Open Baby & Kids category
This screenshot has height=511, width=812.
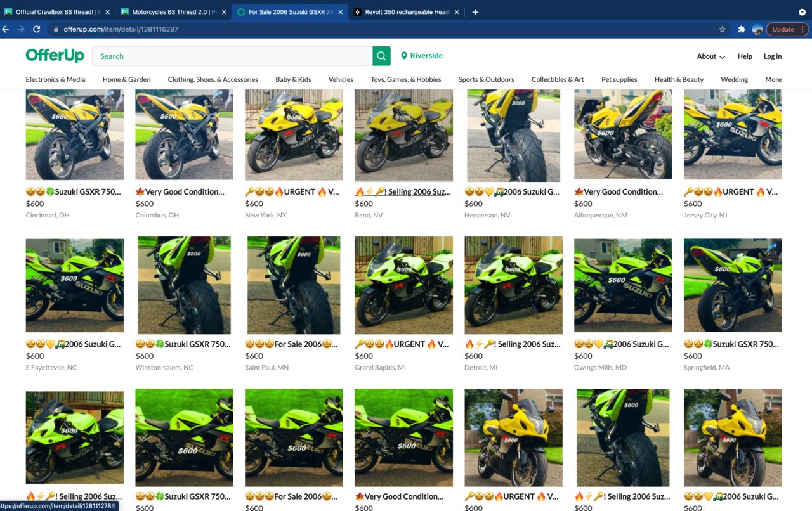coord(293,79)
